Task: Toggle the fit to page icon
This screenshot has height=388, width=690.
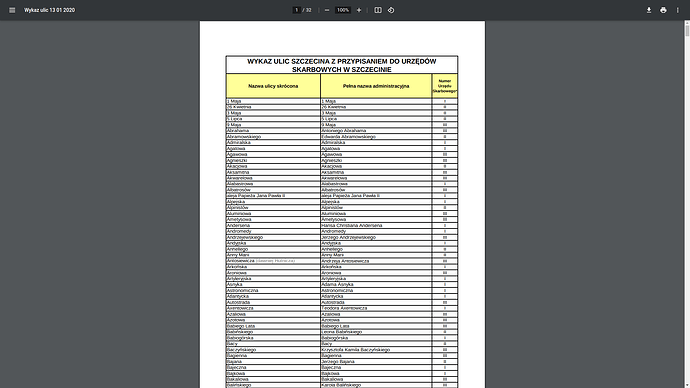Action: tap(378, 10)
